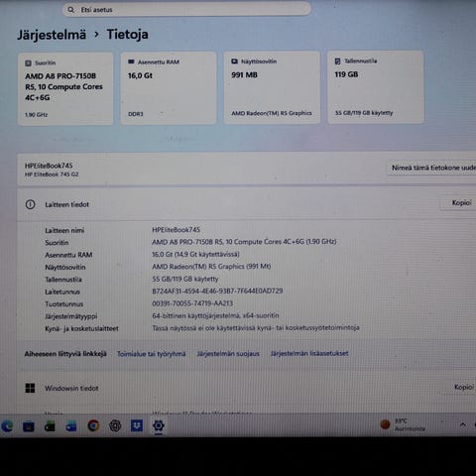Open the Outlook taskbar icon
The image size is (476, 476).
pos(71,426)
